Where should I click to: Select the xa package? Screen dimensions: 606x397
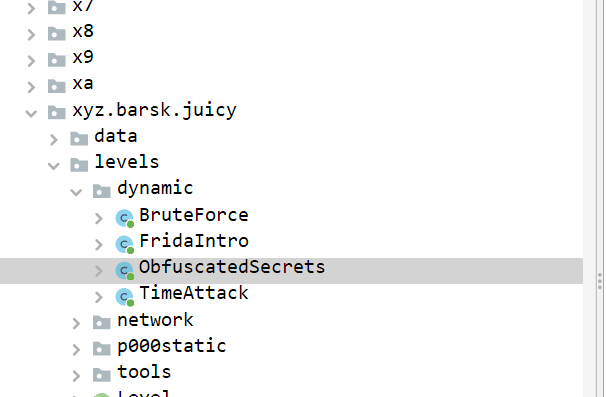point(83,84)
